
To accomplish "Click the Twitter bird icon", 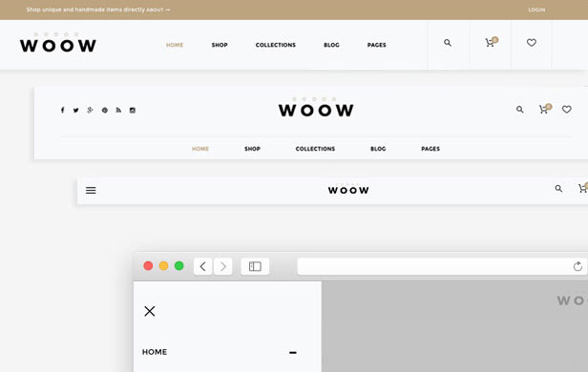I will point(75,110).
